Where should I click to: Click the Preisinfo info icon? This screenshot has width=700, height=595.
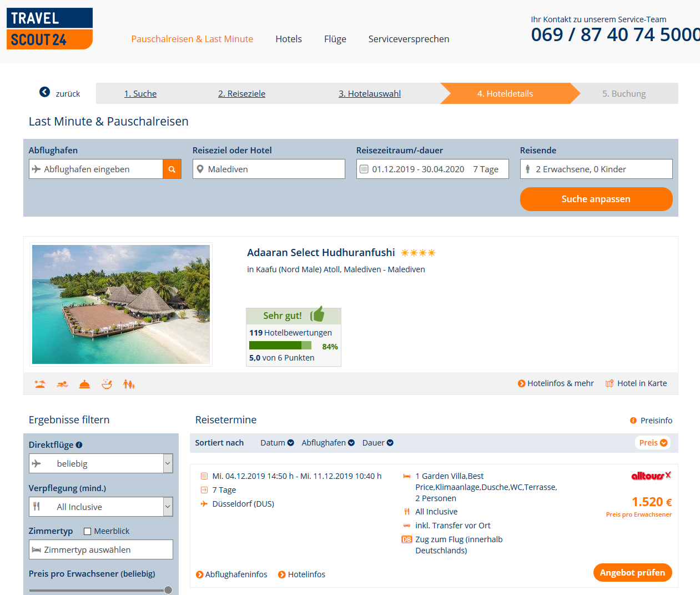[633, 421]
